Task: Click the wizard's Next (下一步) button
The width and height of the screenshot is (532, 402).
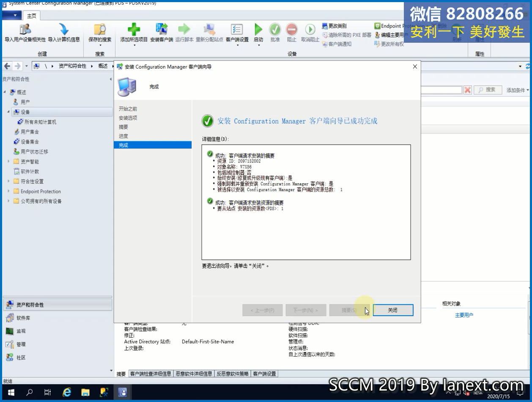Action: tap(306, 310)
